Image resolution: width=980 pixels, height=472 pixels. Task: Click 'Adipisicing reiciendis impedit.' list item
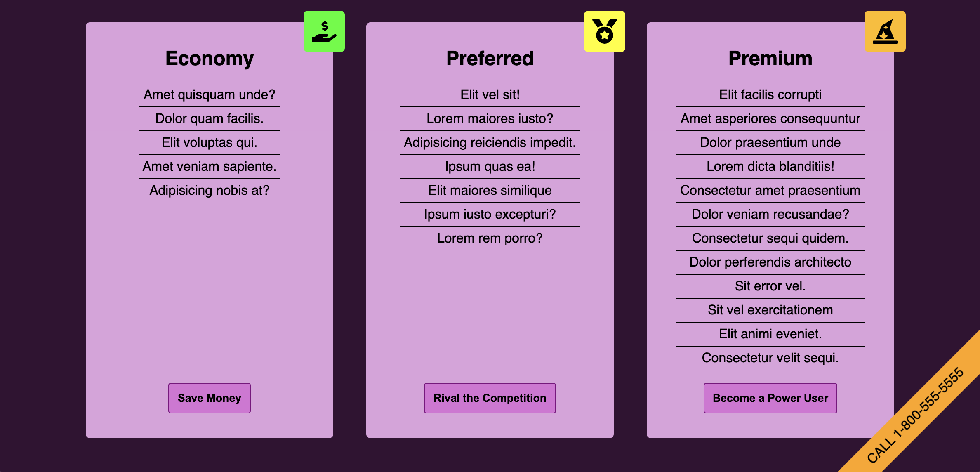490,143
